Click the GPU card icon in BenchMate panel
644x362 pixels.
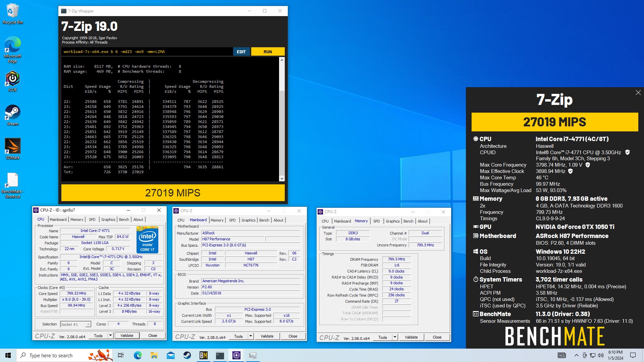(476, 227)
